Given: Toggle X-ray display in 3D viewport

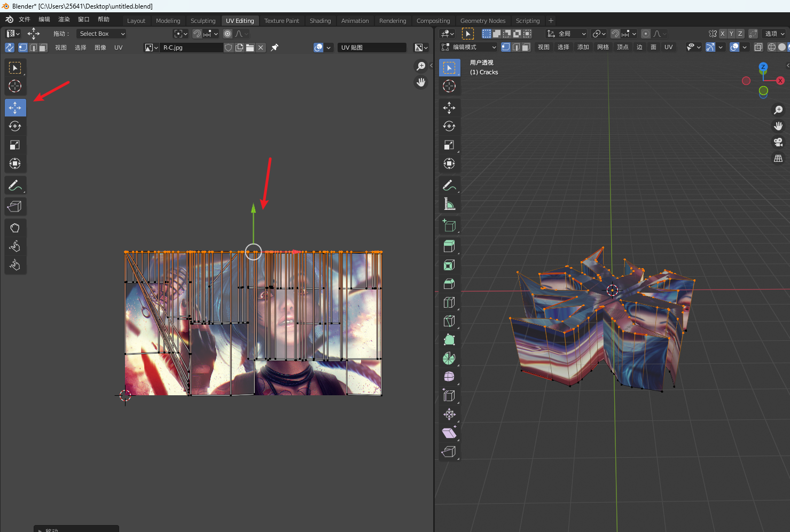Looking at the screenshot, I should tap(758, 47).
